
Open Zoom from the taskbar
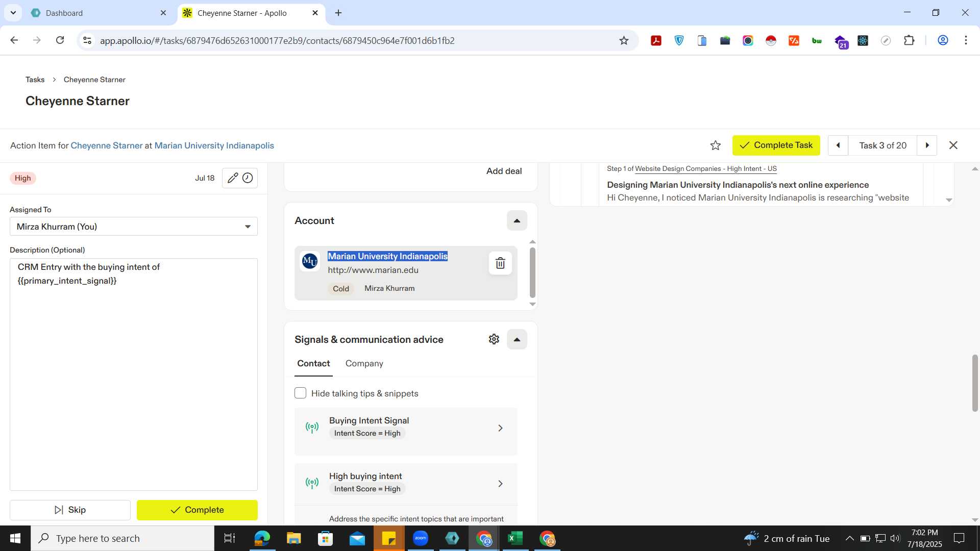(x=421, y=538)
